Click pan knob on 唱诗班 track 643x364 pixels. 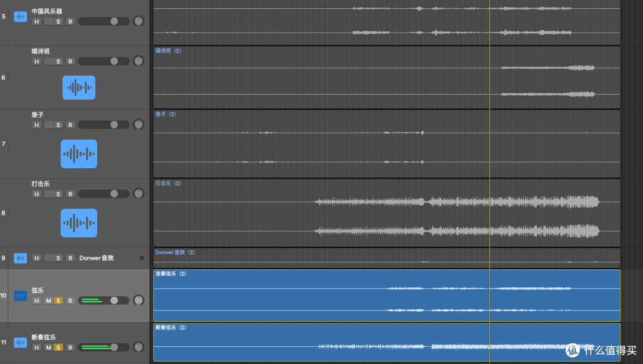tap(139, 61)
